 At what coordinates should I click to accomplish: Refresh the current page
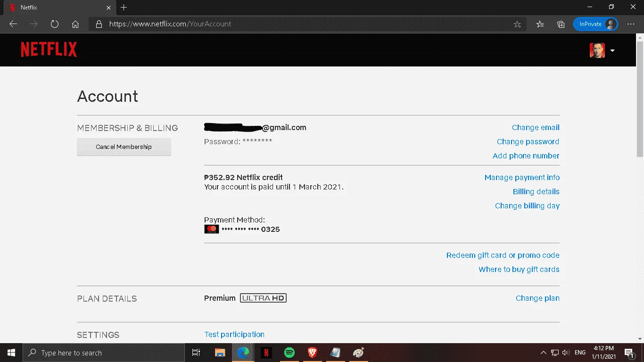(54, 24)
